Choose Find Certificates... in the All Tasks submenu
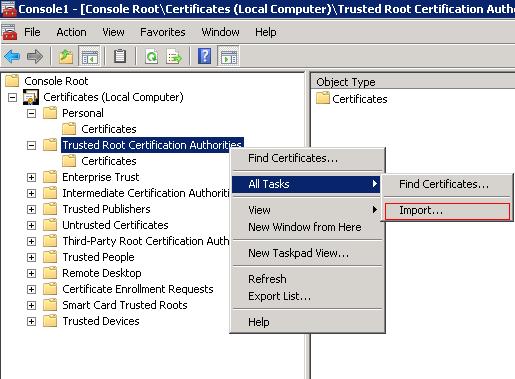Viewport: 515px width, 379px height. tap(447, 184)
